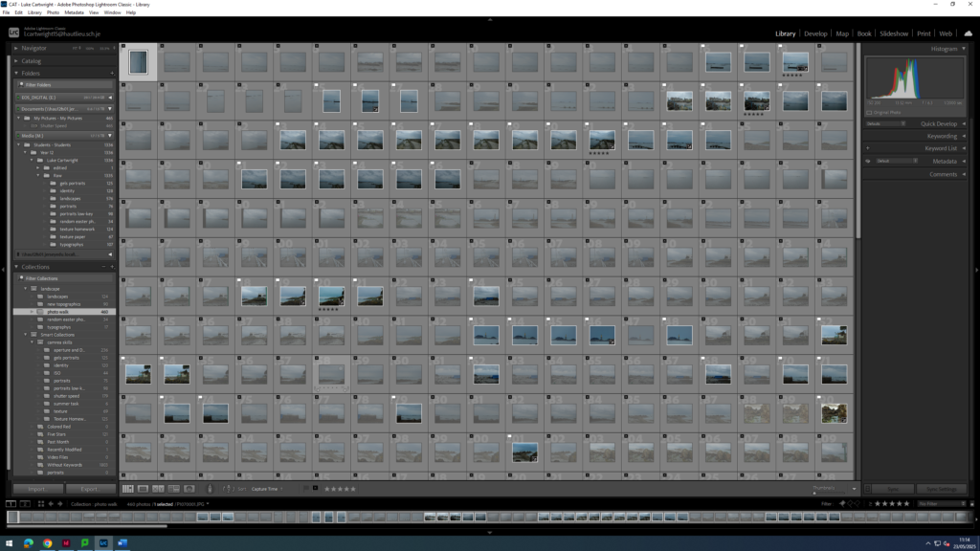Select the new topographics collection
This screenshot has height=551, width=980.
64,304
